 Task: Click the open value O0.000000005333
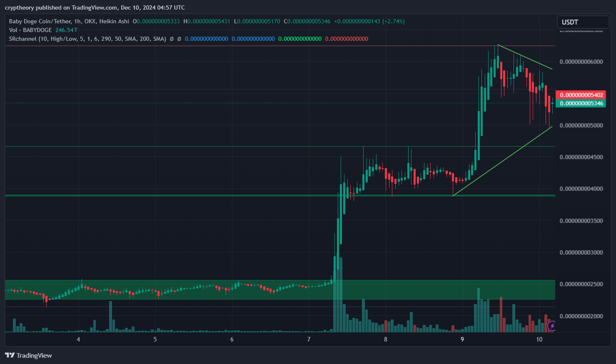[156, 21]
